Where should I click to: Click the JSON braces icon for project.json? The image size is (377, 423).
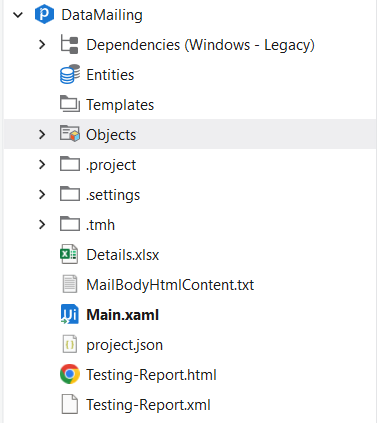click(70, 344)
